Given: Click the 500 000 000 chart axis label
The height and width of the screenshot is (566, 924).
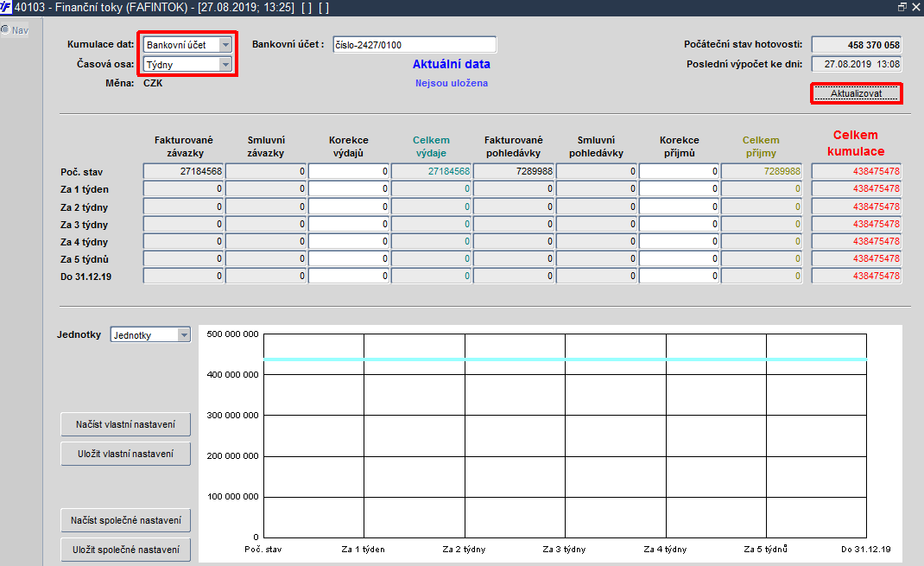Looking at the screenshot, I should tap(233, 334).
